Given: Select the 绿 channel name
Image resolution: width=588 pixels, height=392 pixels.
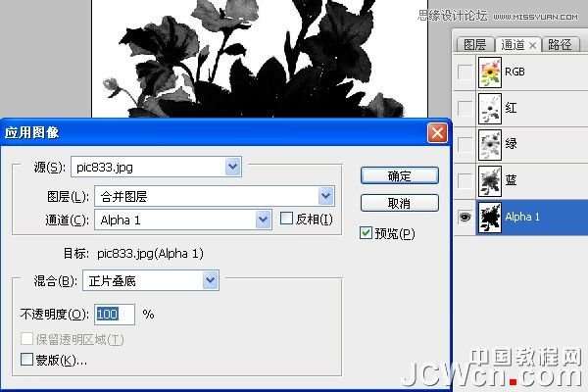Looking at the screenshot, I should point(511,144).
